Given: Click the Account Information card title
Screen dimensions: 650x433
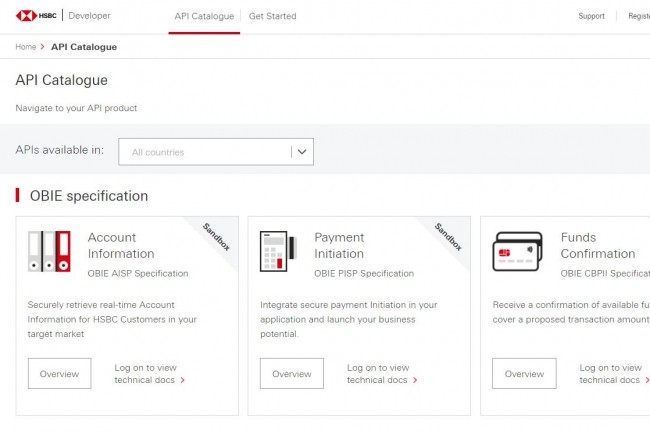Looking at the screenshot, I should (121, 245).
